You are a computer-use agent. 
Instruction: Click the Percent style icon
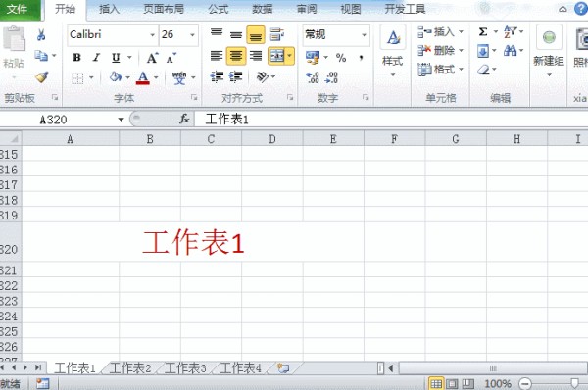pyautogui.click(x=341, y=58)
